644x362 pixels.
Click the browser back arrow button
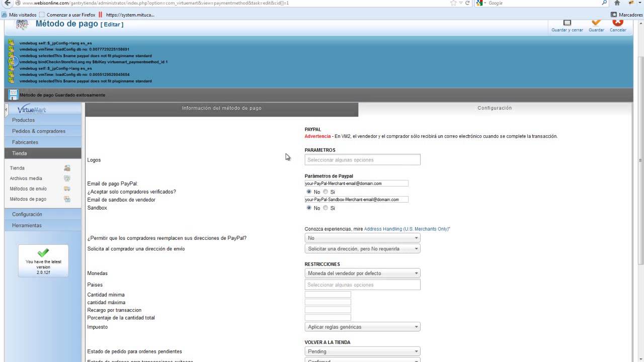(7, 3)
